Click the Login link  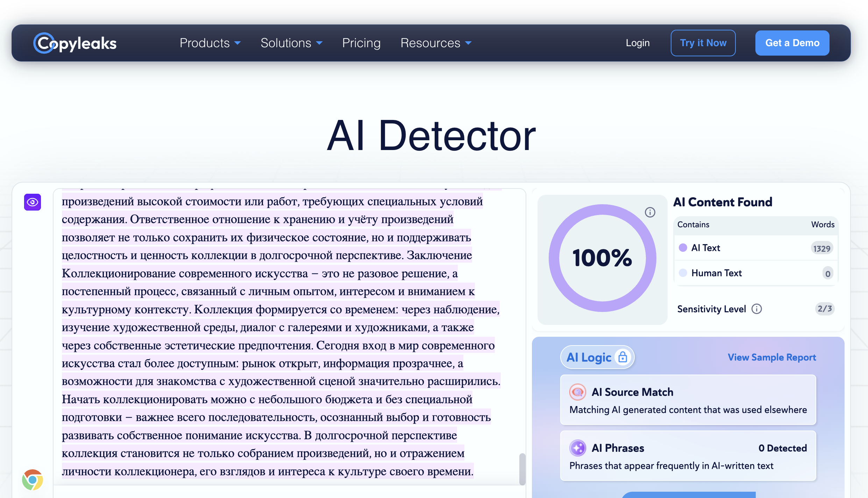(x=638, y=43)
